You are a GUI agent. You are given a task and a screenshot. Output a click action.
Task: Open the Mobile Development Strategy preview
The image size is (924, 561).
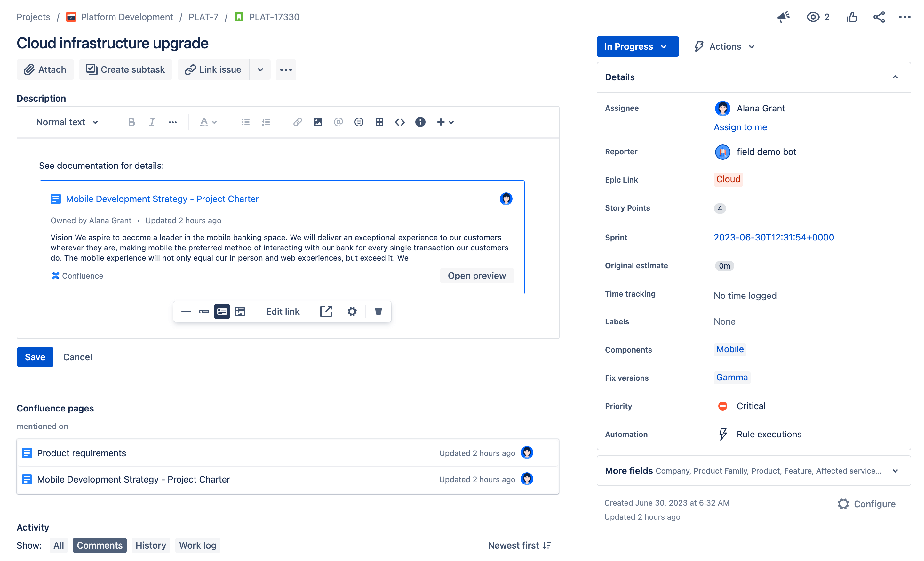tap(476, 276)
